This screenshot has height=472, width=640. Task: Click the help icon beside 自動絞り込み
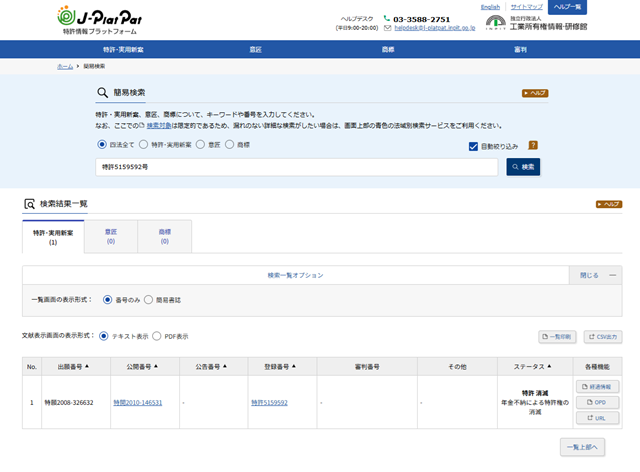tap(533, 146)
